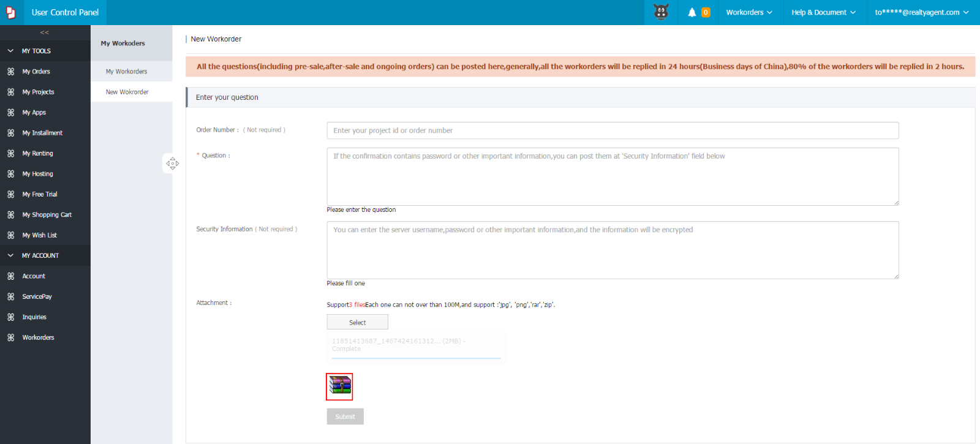Screen dimensions: 980x444
Task: Click the icon beside My Apps
Action: 11,113
